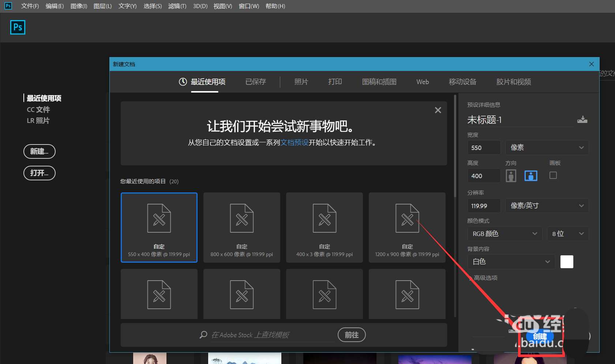Open the RGB 颜色 mode dropdown
The image size is (615, 364).
pyautogui.click(x=504, y=234)
